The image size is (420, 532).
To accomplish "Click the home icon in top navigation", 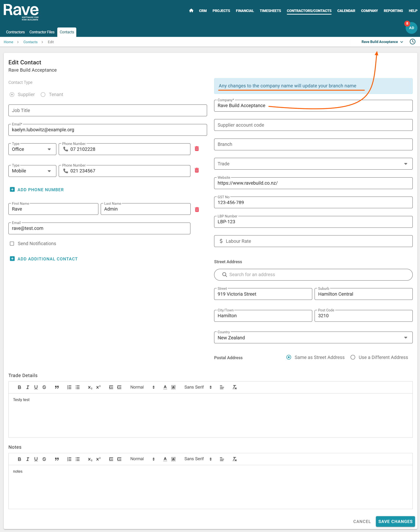I will point(191,11).
